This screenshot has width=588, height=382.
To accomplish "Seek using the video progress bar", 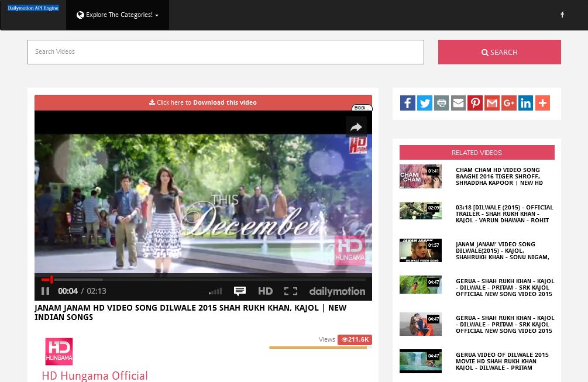I will point(203,280).
